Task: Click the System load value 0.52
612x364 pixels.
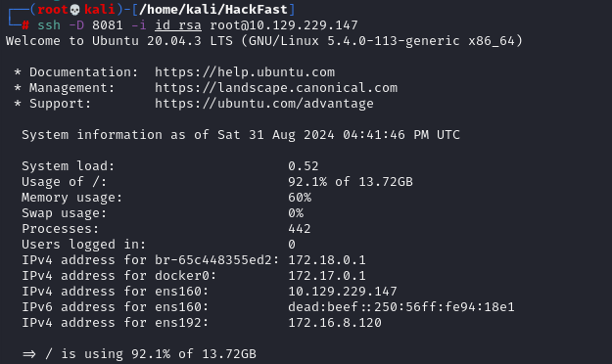Action: pyautogui.click(x=304, y=166)
